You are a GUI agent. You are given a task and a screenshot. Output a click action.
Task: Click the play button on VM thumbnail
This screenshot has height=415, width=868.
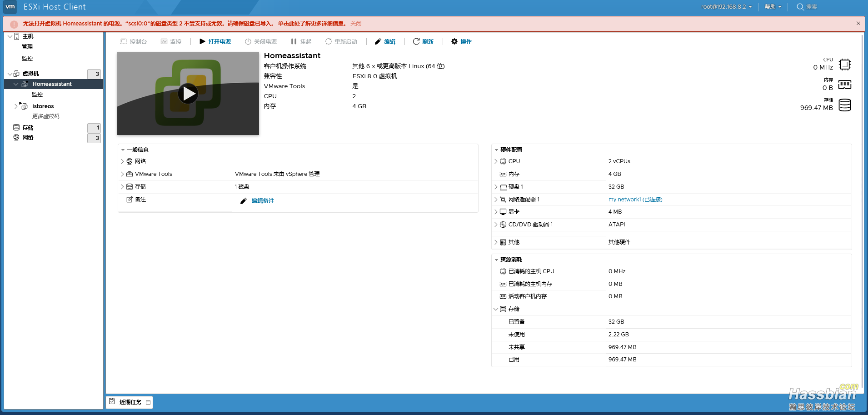pyautogui.click(x=188, y=94)
